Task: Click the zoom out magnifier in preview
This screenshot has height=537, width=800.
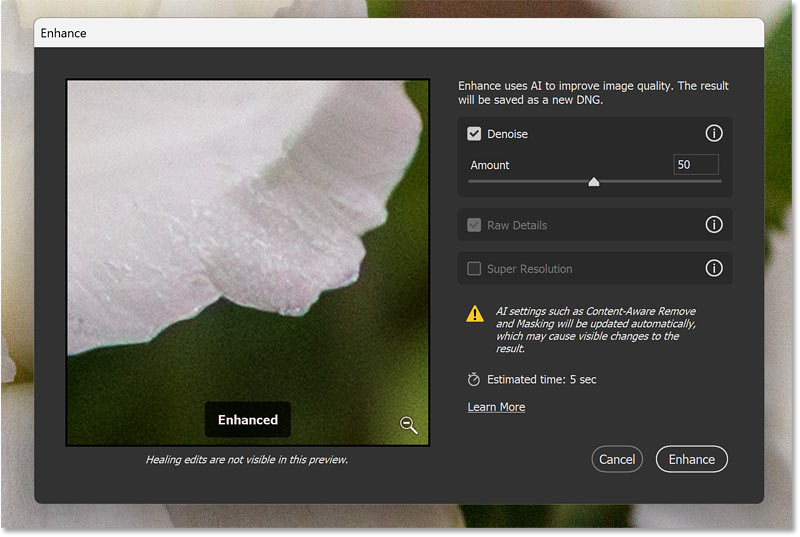Action: (408, 425)
